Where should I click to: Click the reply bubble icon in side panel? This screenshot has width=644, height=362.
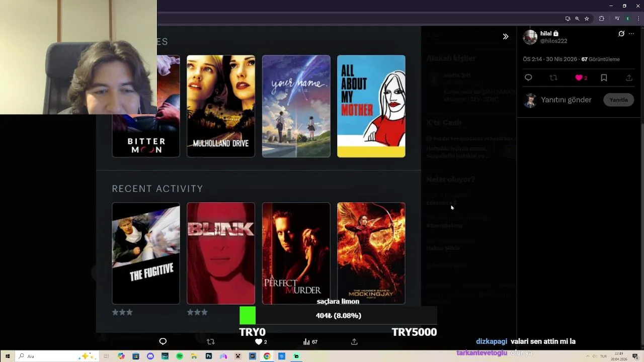pyautogui.click(x=528, y=77)
